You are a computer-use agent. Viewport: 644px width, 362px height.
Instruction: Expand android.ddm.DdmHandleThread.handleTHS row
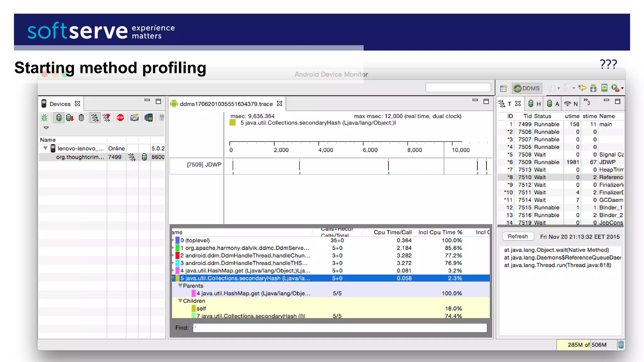pos(173,263)
